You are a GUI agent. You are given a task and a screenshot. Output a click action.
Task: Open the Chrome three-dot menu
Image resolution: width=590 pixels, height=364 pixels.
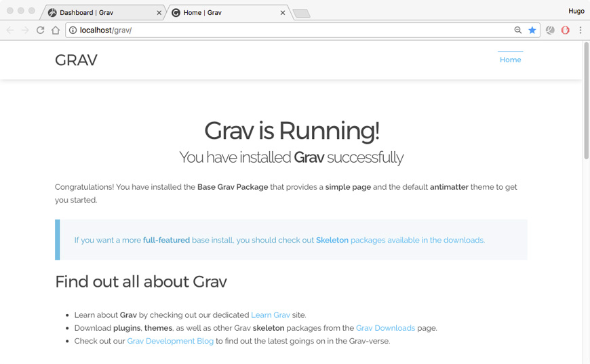(581, 30)
